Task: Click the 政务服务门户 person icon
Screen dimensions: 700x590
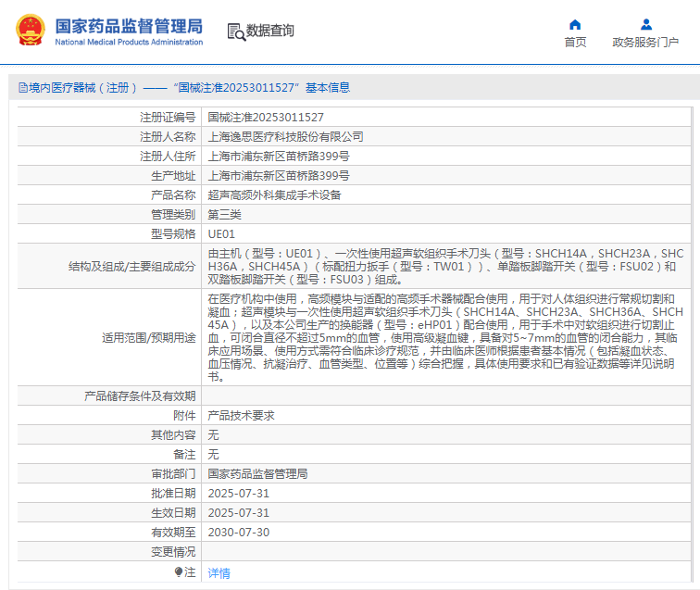Action: click(645, 25)
